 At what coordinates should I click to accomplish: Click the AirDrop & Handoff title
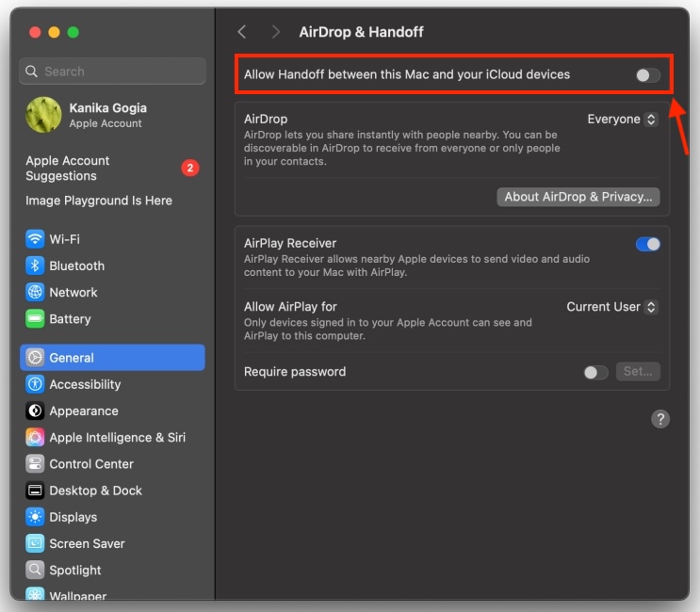[361, 32]
